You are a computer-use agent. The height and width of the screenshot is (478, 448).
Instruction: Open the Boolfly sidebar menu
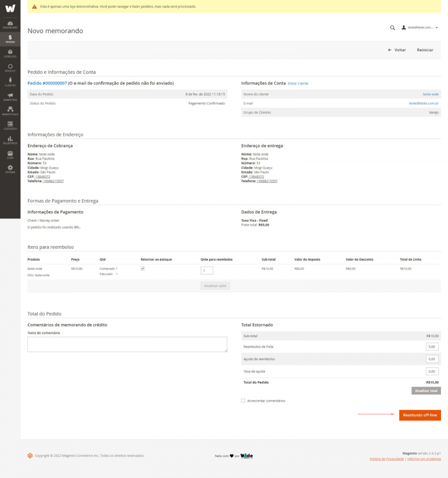point(10,68)
